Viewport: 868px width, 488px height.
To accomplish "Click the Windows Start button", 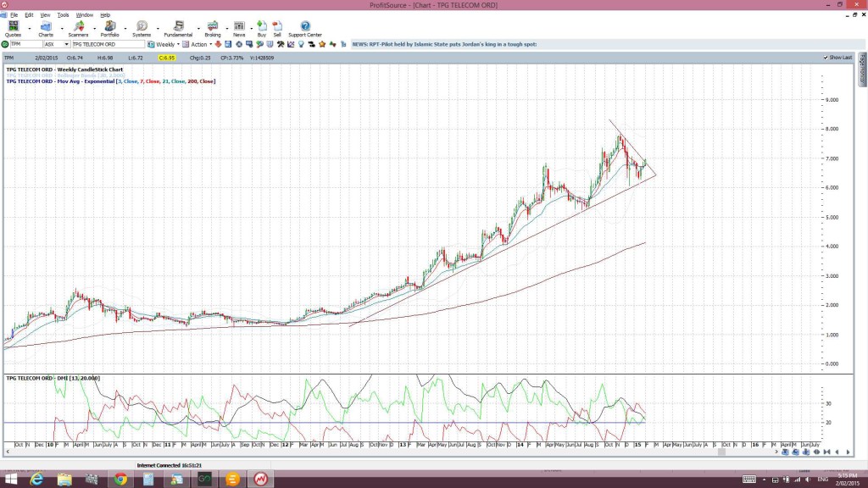I will tap(10, 480).
